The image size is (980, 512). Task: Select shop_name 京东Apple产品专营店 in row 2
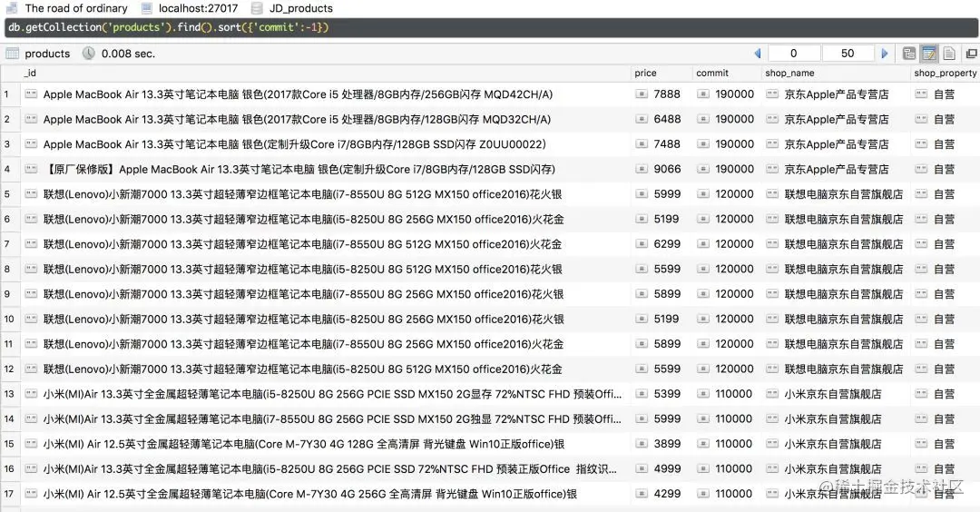[837, 120]
